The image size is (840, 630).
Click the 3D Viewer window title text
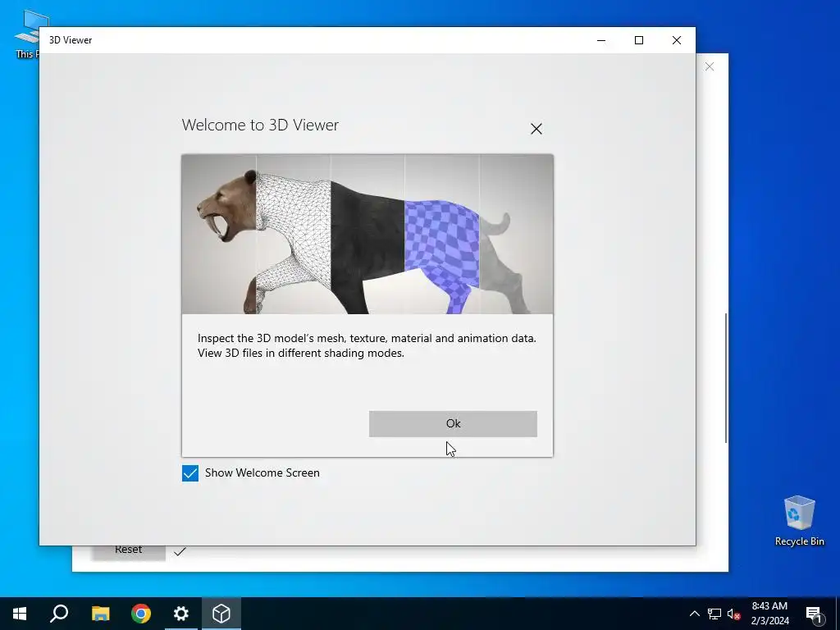click(x=71, y=40)
